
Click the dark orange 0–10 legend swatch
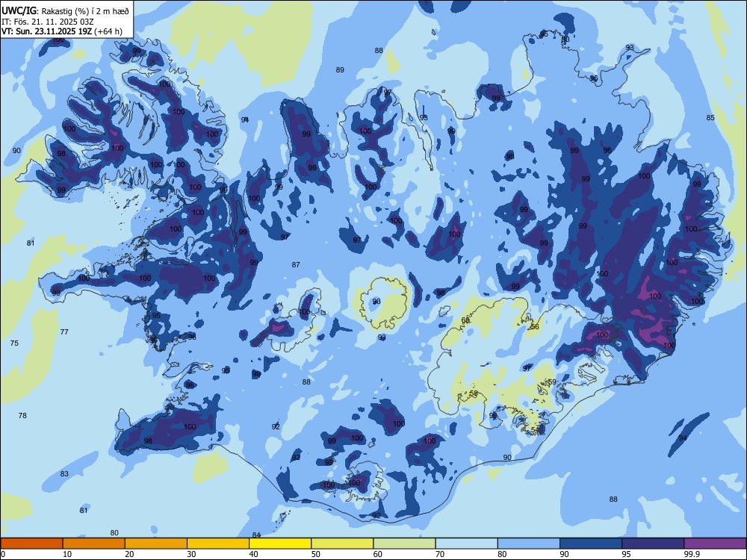(31, 544)
